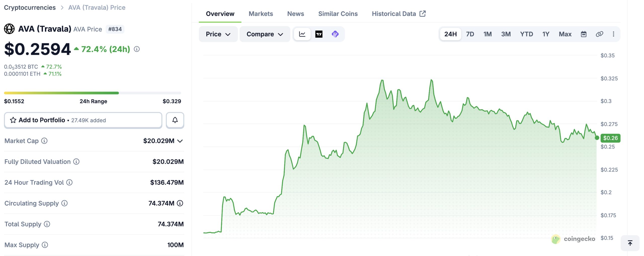Viewport: 644px width, 256px height.
Task: Select the YTD time range
Action: tap(527, 34)
